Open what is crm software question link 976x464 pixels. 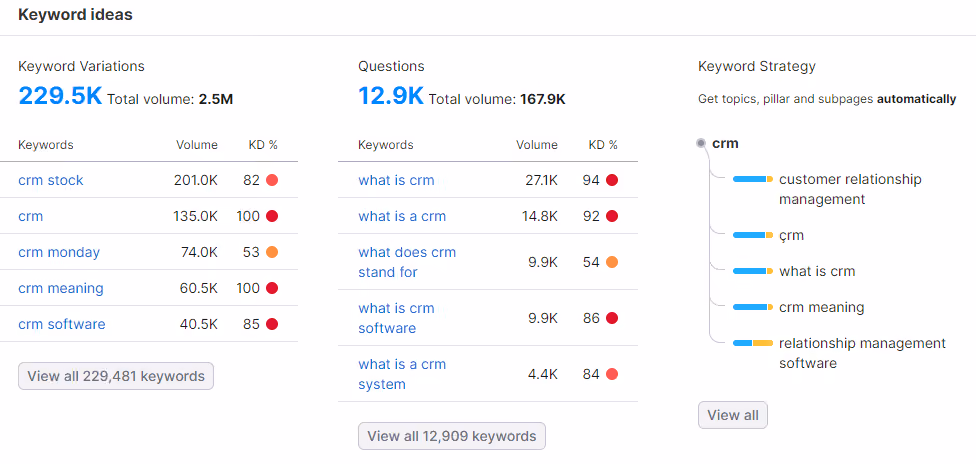396,318
